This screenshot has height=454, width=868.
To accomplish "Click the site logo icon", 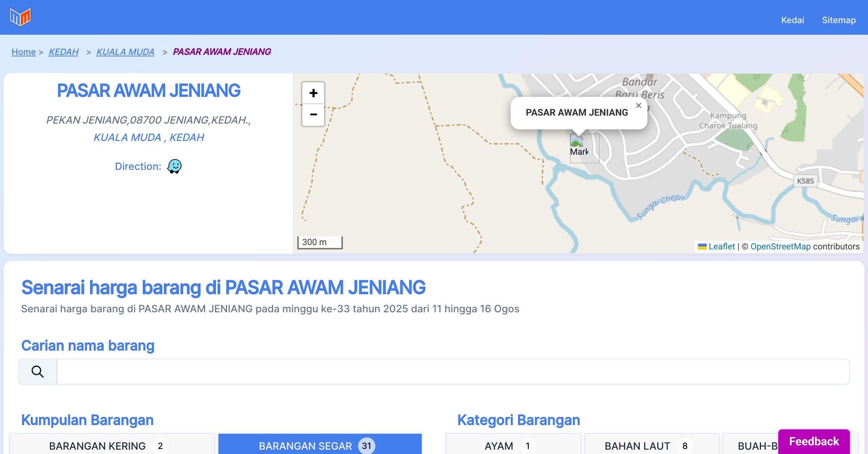I will (x=20, y=17).
